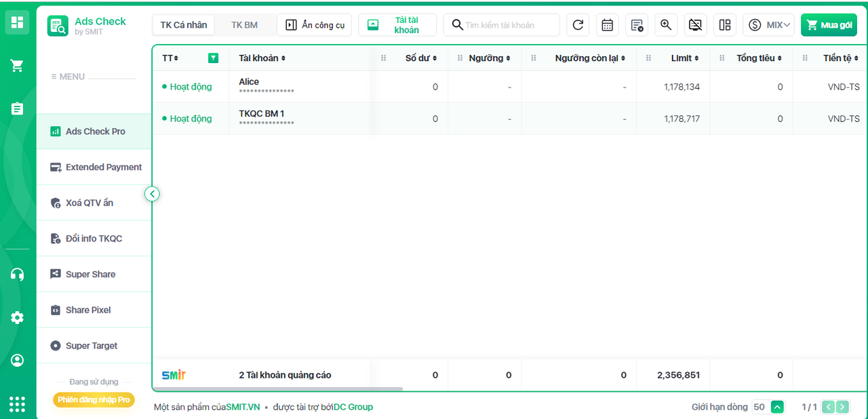Switch to the TK BM tab
The height and width of the screenshot is (419, 868).
pyautogui.click(x=244, y=25)
